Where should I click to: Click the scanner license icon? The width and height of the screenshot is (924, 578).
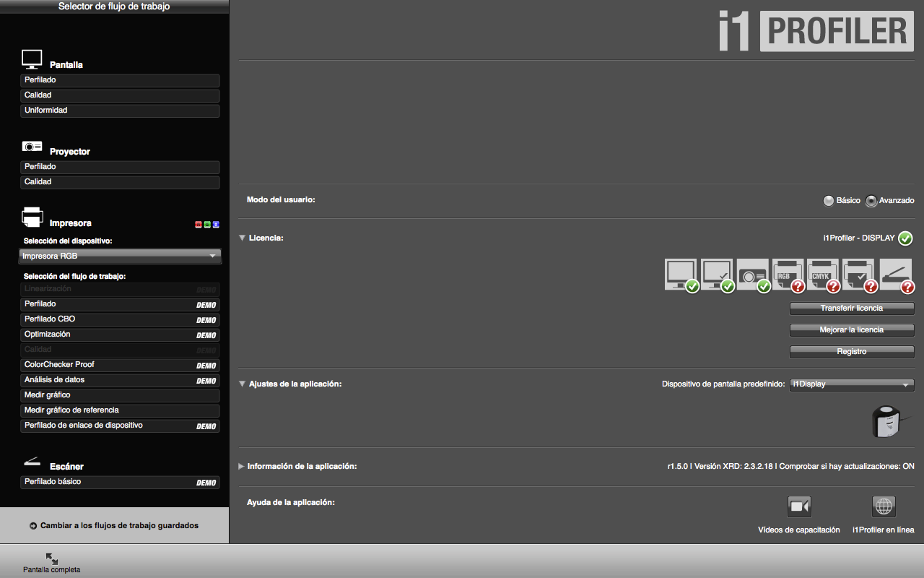point(896,275)
